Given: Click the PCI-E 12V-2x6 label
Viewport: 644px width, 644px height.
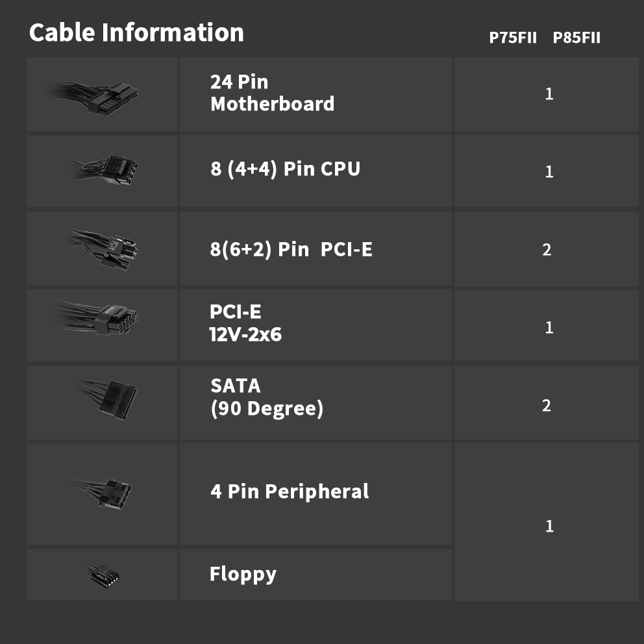Looking at the screenshot, I should point(245,323).
